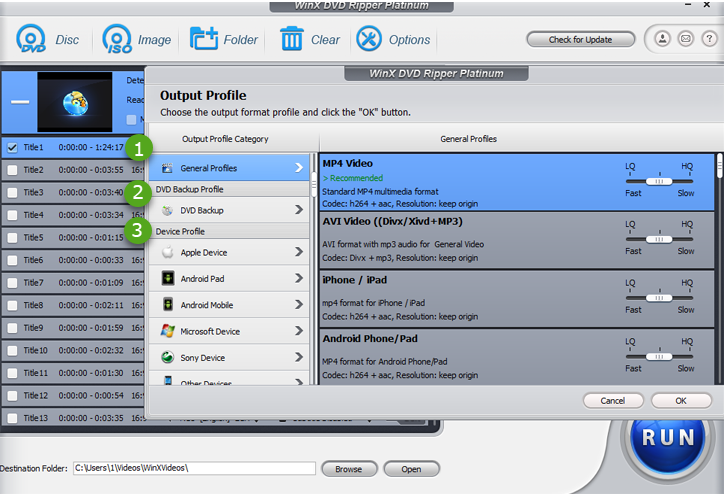Click the Other Devices phone icon
Viewport: 724px width, 496px height.
pyautogui.click(x=168, y=381)
